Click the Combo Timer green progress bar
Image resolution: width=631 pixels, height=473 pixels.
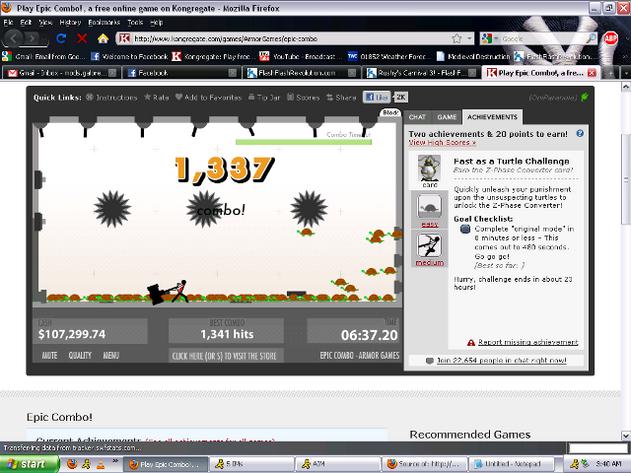[x=304, y=142]
